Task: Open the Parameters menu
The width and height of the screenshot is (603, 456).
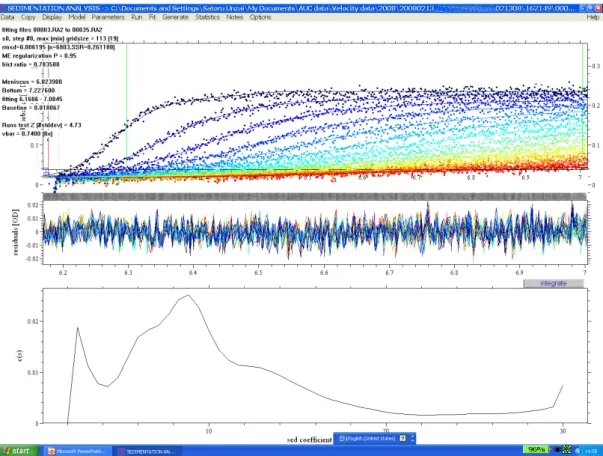Action: pyautogui.click(x=108, y=17)
